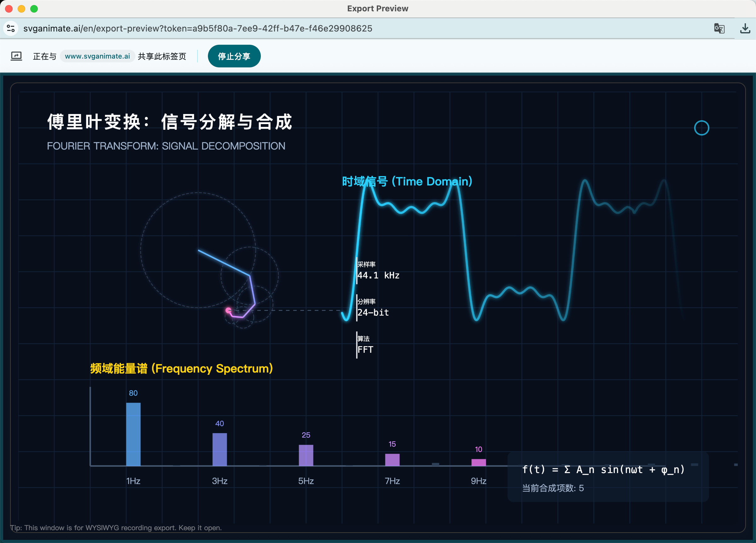Click the pink 9Hz spectrum bar
This screenshot has height=543, width=756.
point(478,462)
